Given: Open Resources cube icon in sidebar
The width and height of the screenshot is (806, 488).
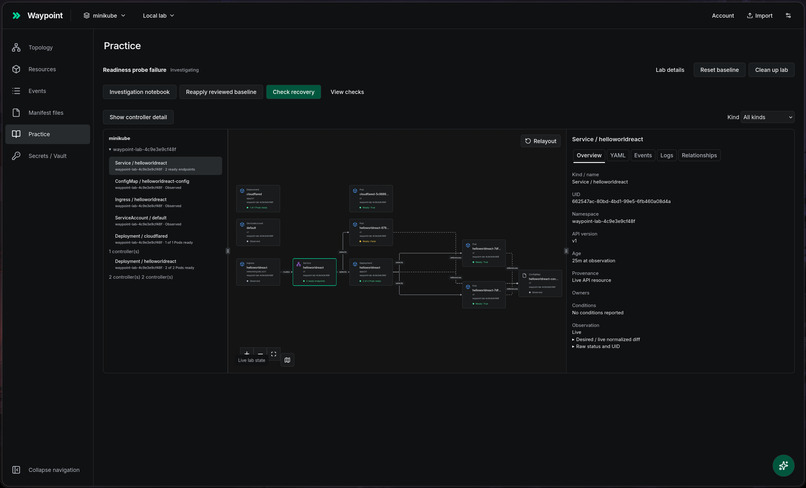Looking at the screenshot, I should [x=16, y=69].
